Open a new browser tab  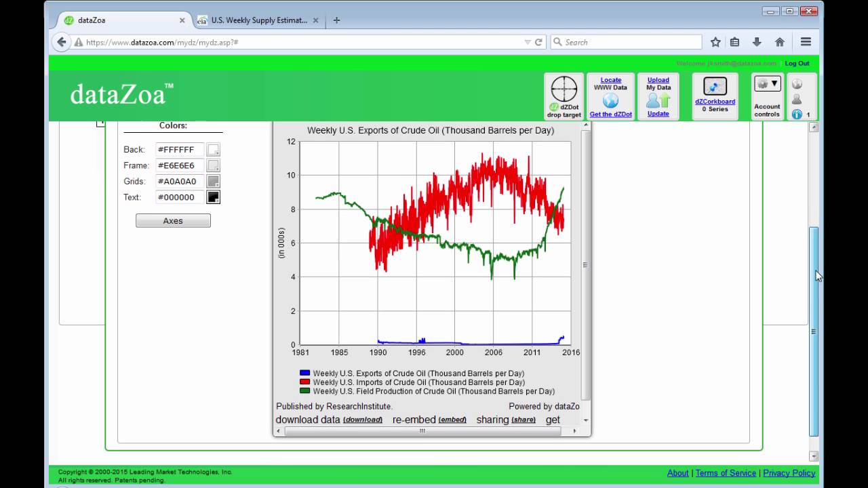[x=336, y=20]
